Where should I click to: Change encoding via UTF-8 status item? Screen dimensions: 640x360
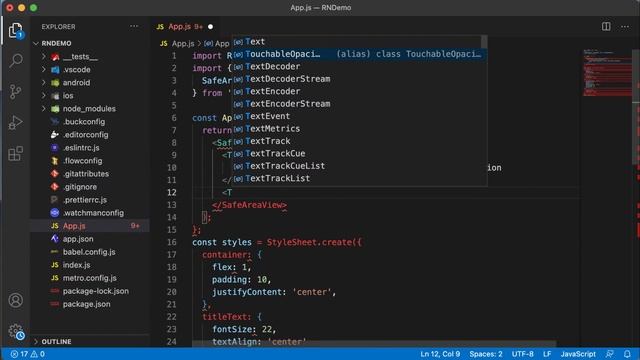pos(522,354)
